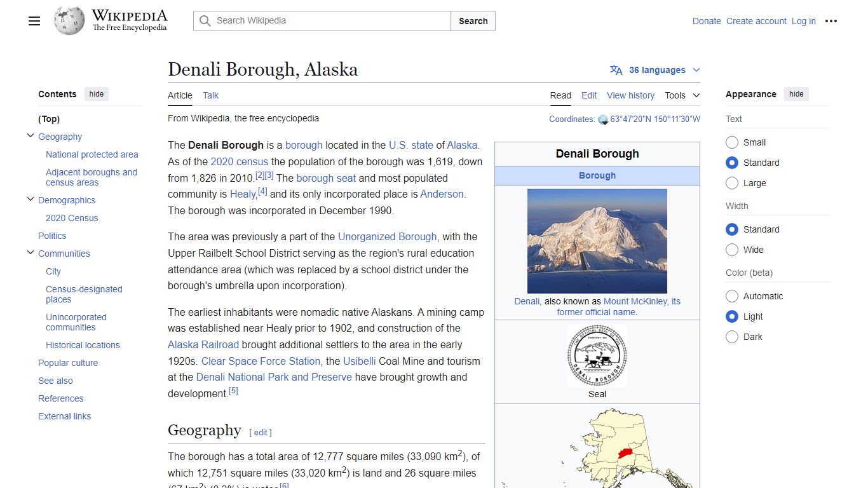Go to References contents entry

click(61, 398)
